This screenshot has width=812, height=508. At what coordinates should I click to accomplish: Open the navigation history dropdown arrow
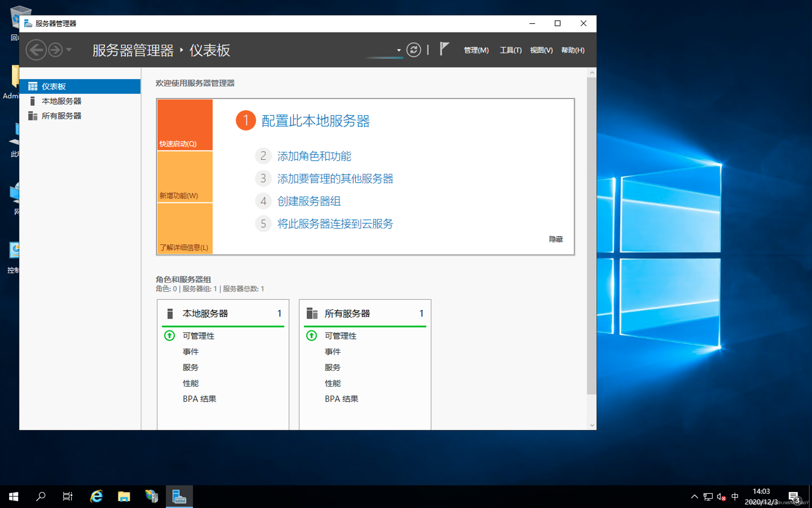(69, 50)
